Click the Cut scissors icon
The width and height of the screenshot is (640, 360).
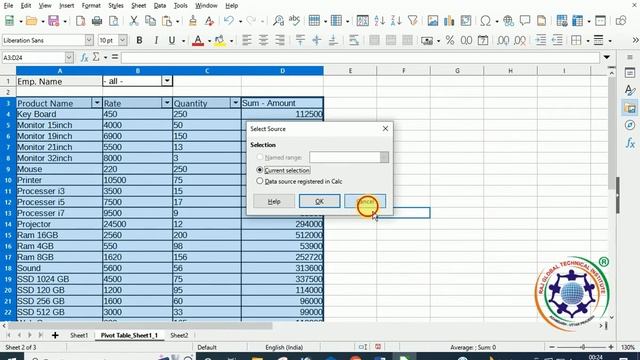point(133,21)
